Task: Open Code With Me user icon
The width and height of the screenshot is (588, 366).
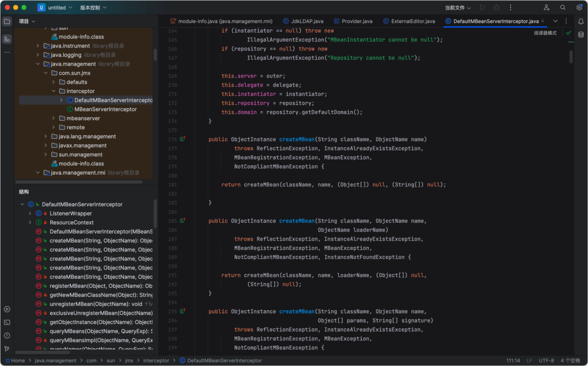Action: [x=547, y=8]
